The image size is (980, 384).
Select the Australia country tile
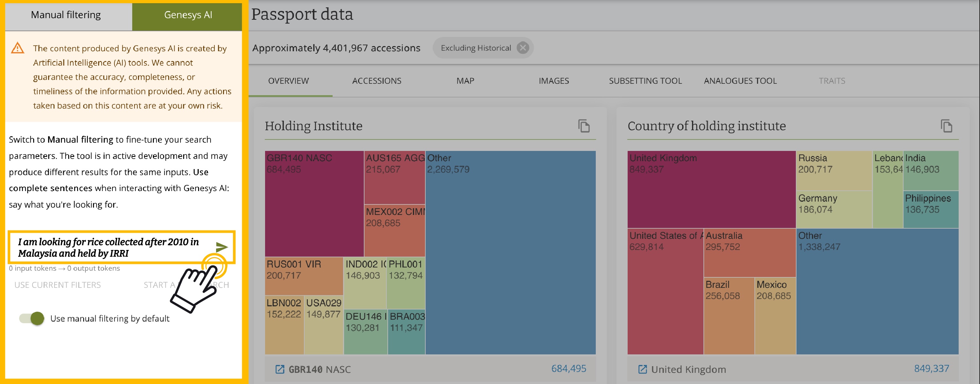(749, 253)
